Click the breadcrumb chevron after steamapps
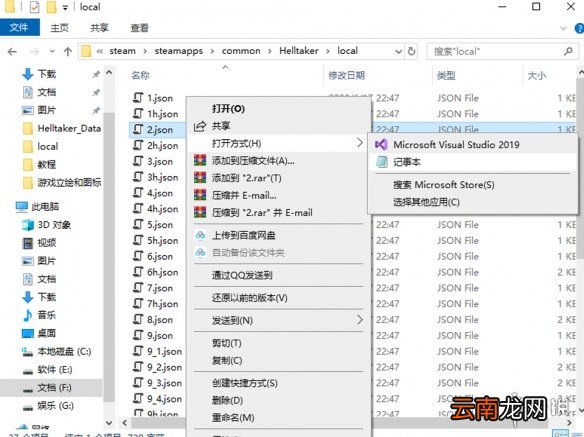The image size is (584, 437). coord(212,51)
